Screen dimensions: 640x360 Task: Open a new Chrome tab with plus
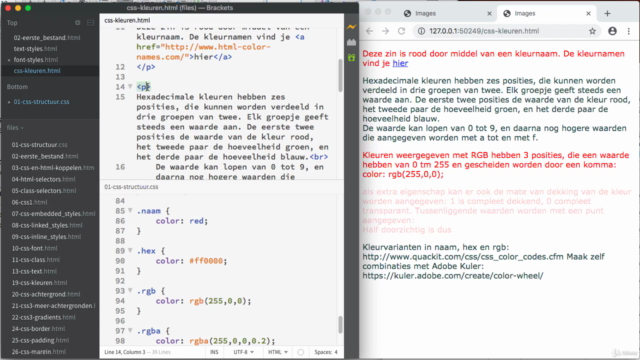[x=607, y=13]
